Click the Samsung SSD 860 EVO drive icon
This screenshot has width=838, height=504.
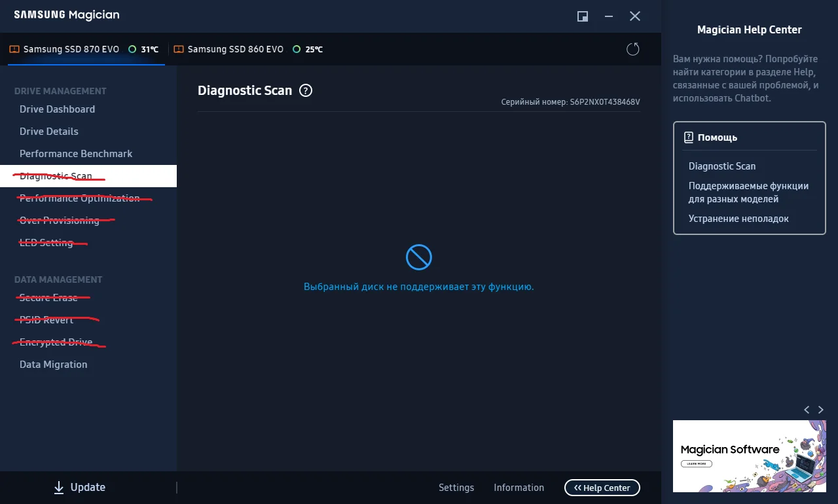(179, 49)
